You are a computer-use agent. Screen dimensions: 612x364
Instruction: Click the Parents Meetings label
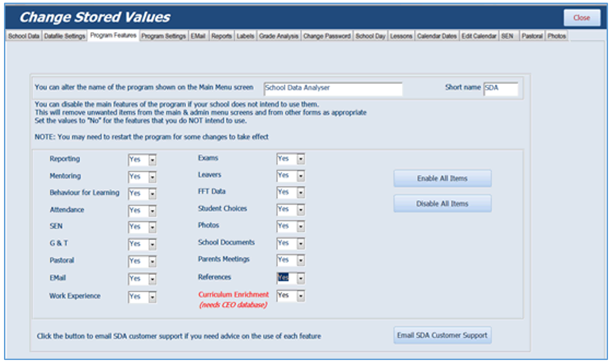[x=223, y=259]
